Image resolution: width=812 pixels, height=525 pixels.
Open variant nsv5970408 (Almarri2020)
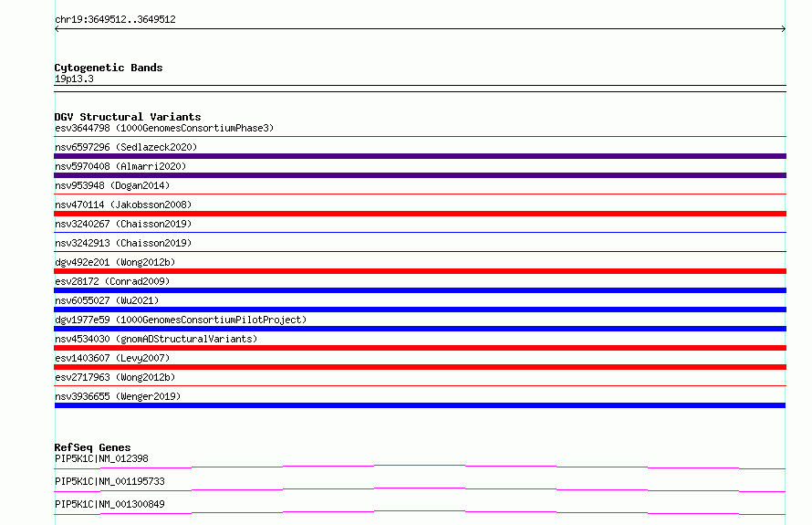(x=120, y=166)
